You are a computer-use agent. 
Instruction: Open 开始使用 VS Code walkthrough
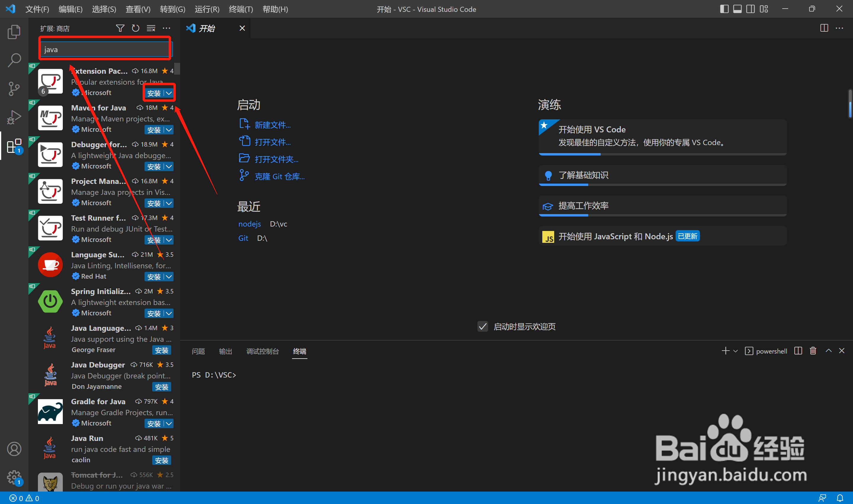tap(663, 137)
